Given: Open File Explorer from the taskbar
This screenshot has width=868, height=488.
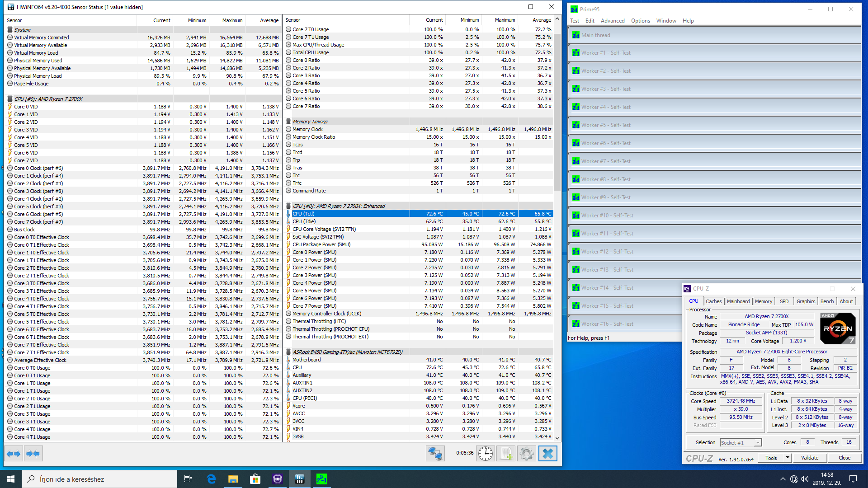Looking at the screenshot, I should click(x=233, y=479).
